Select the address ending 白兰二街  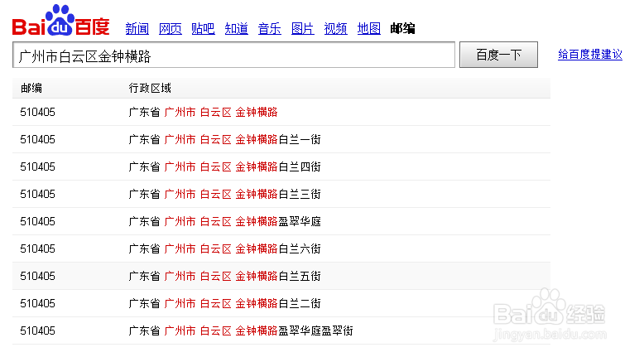point(224,304)
